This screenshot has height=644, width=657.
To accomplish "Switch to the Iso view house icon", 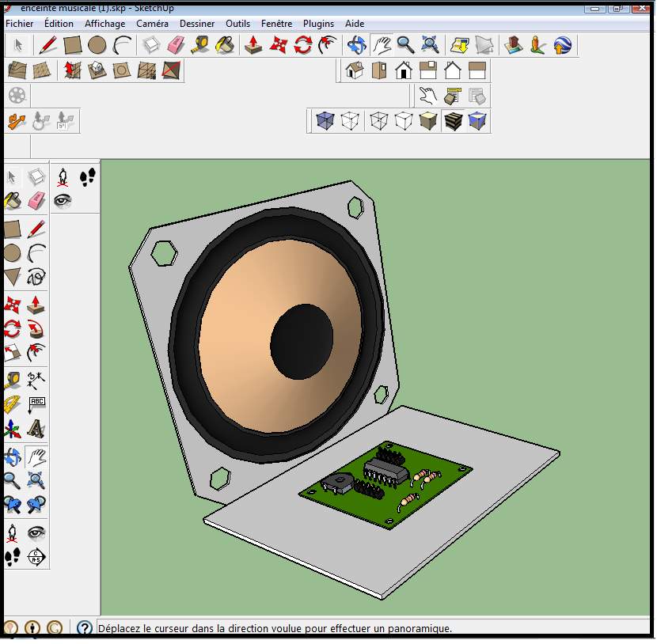I will 355,71.
